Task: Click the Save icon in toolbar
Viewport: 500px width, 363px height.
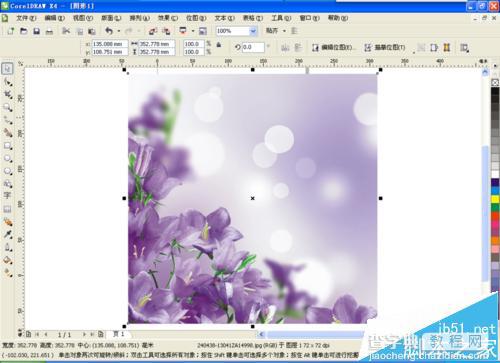Action: pos(36,31)
